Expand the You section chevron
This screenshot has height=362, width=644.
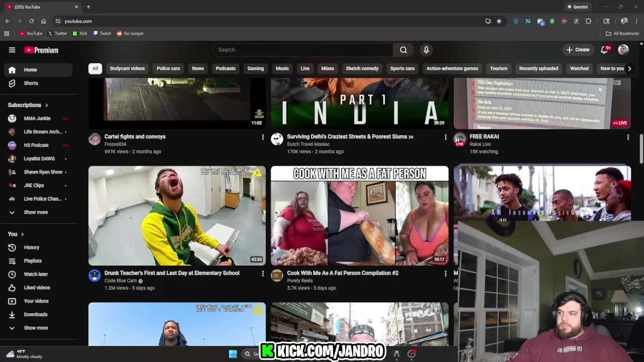click(22, 234)
